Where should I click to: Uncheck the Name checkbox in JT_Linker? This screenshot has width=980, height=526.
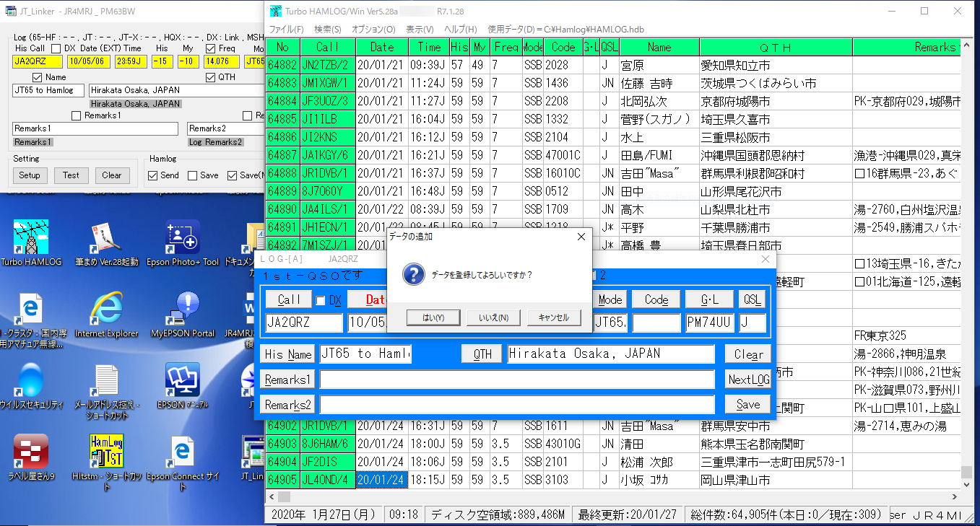pyautogui.click(x=38, y=77)
